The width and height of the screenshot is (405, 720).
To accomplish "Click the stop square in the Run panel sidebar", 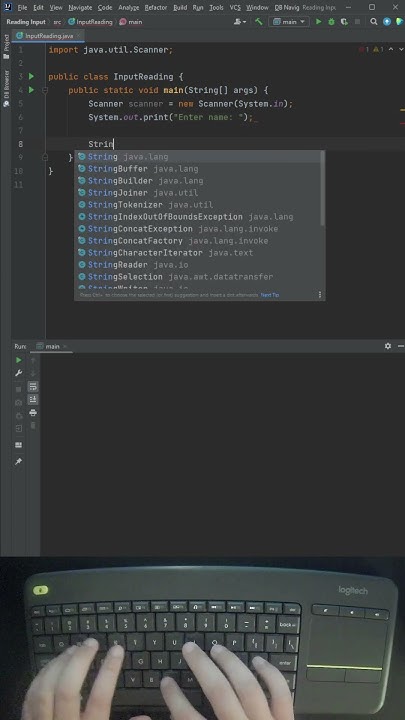I will click(x=19, y=389).
